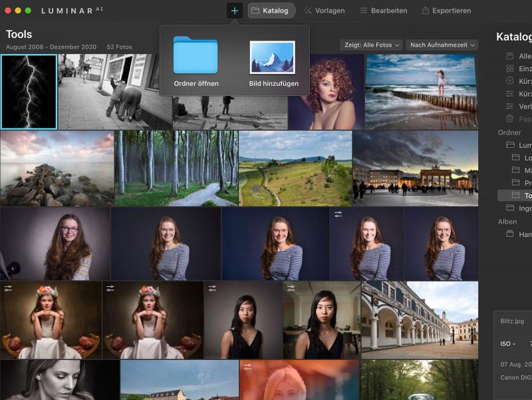
Task: Switch to the Vorlagen tab
Action: [x=324, y=11]
